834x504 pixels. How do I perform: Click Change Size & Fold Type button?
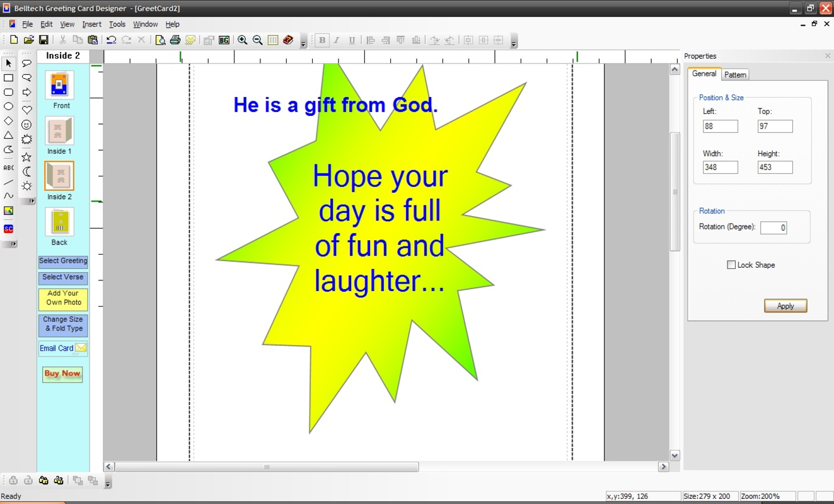click(63, 324)
